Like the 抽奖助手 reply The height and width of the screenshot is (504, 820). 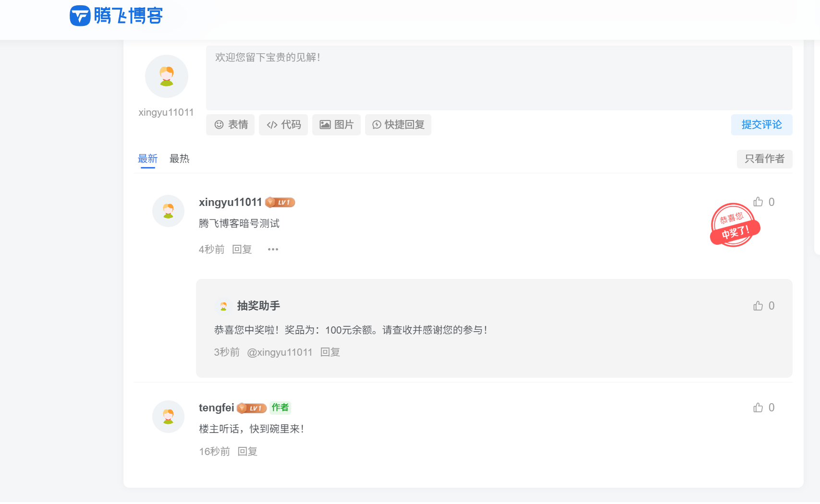tap(759, 305)
